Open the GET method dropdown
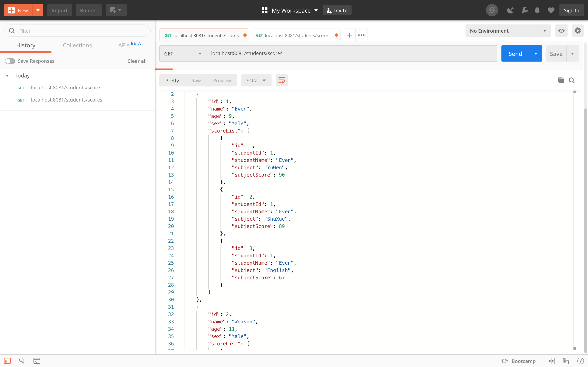588x367 pixels. (183, 54)
